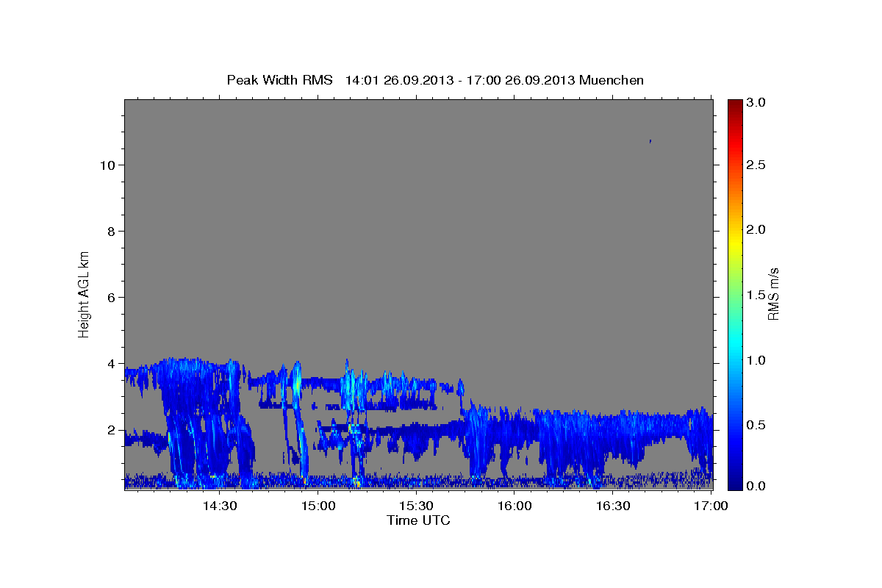Click the dark red top of colorbar
Screen dimensions: 882x588
tap(735, 105)
